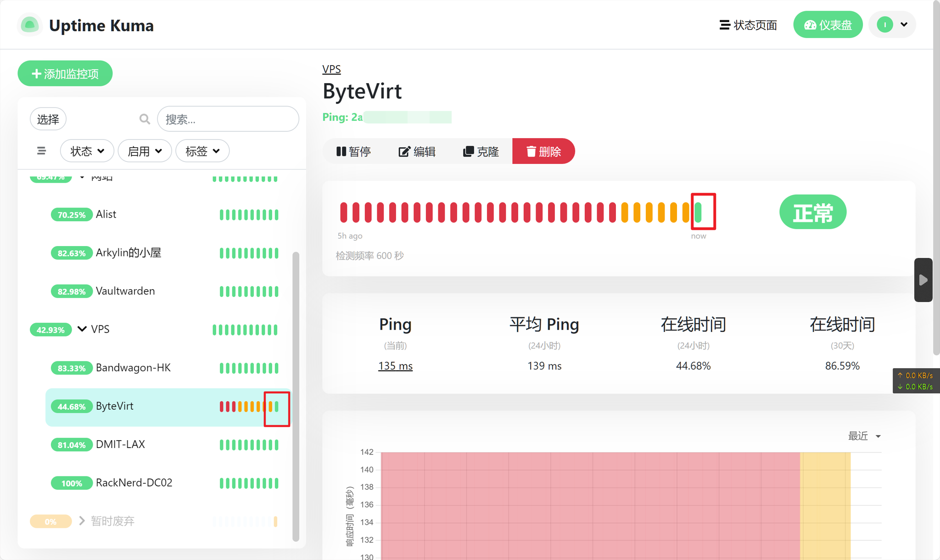Open the user profile dropdown menu
This screenshot has width=940, height=560.
[892, 25]
